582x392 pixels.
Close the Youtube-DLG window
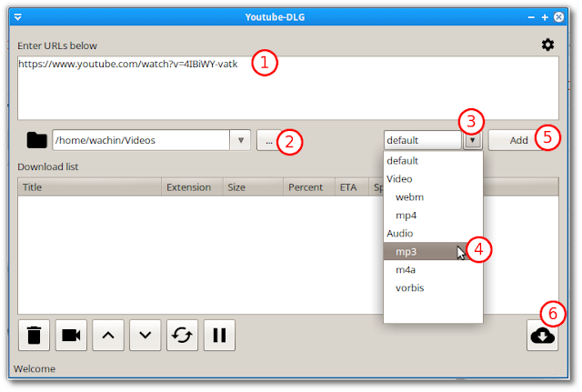[x=558, y=17]
